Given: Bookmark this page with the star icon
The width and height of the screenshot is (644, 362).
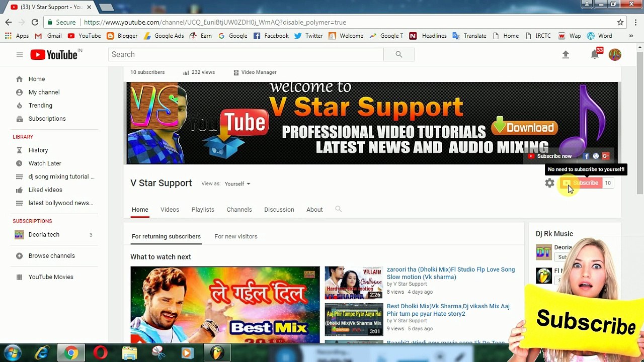Looking at the screenshot, I should pyautogui.click(x=620, y=22).
